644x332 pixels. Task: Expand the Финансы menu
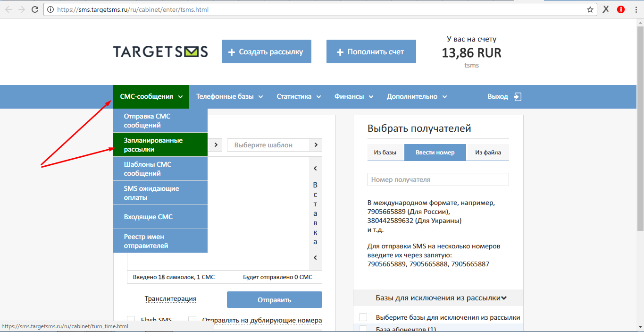tap(354, 96)
